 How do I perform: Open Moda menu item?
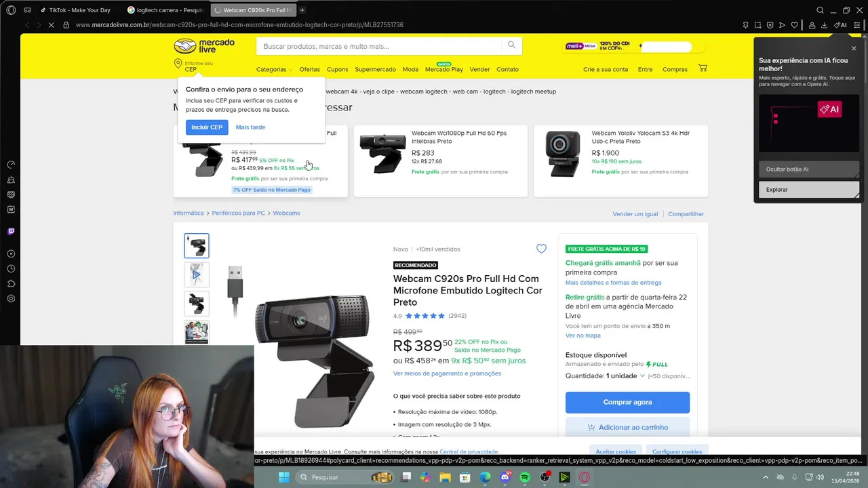[x=410, y=69]
